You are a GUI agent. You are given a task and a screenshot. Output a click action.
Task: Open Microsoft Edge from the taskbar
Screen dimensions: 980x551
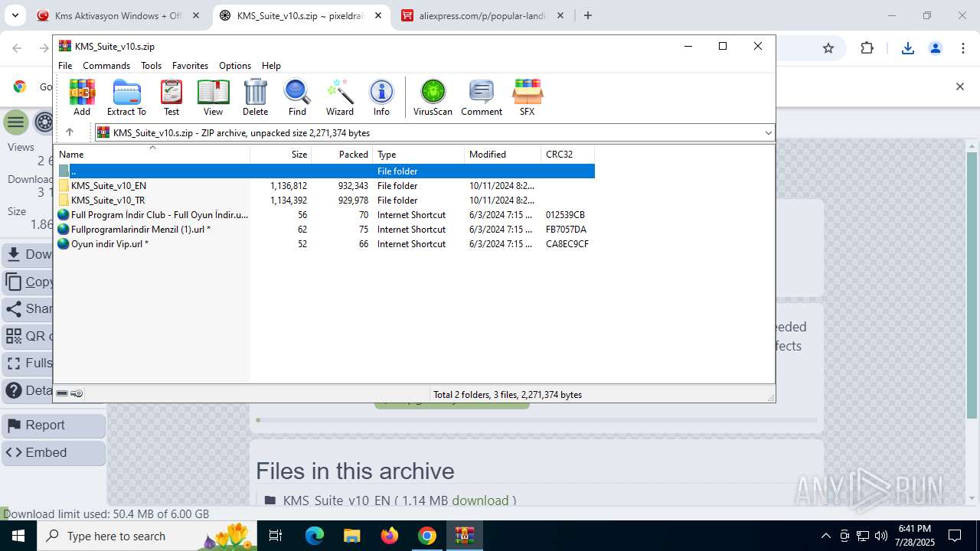(315, 536)
